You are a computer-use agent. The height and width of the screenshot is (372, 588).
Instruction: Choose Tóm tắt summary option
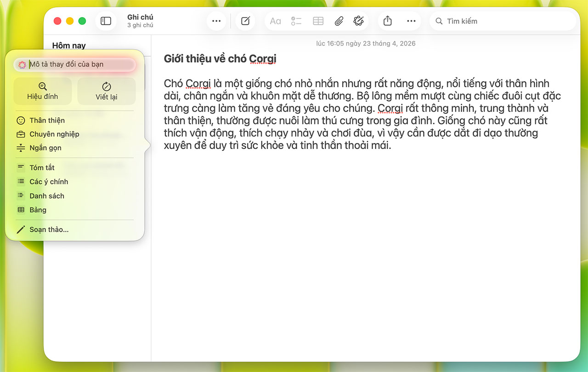point(42,168)
